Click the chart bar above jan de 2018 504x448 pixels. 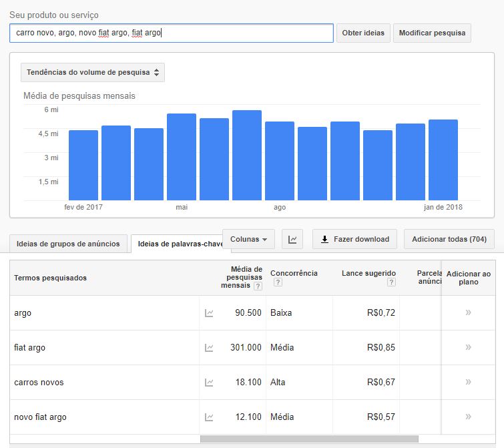tap(443, 160)
